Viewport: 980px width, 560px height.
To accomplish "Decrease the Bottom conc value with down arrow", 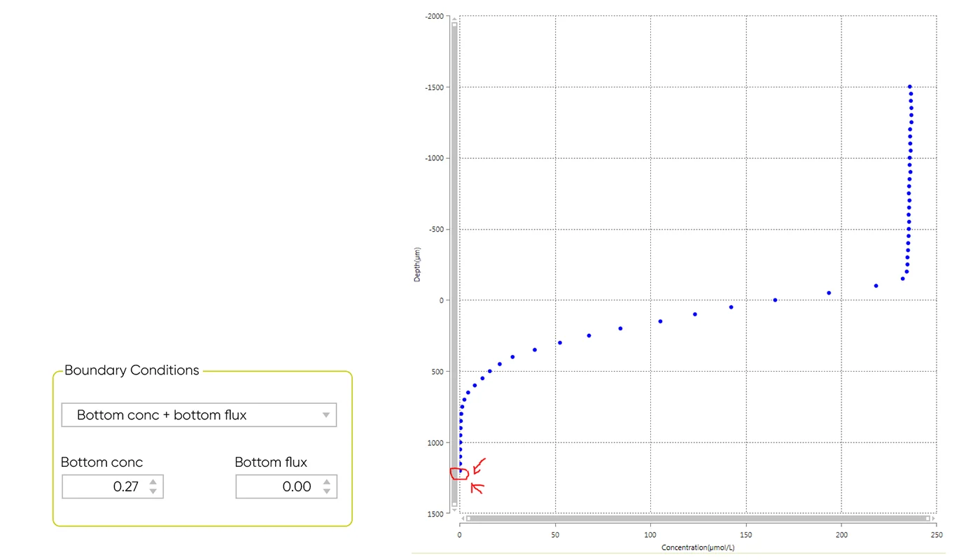I will [153, 491].
